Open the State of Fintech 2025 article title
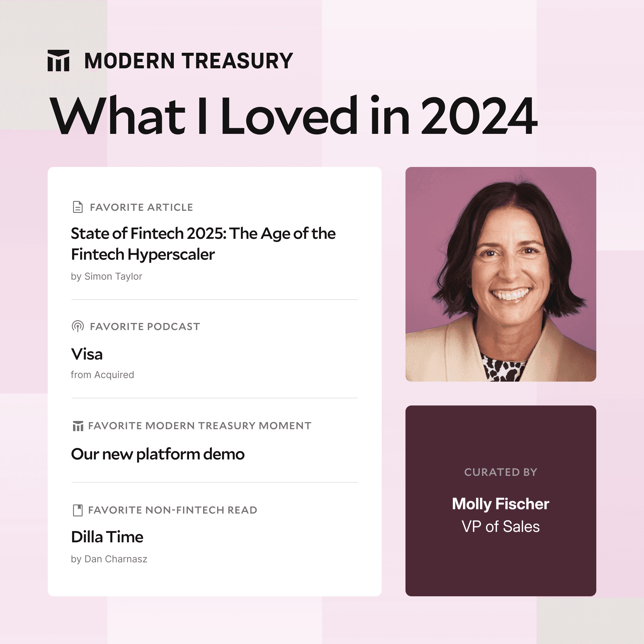 pyautogui.click(x=203, y=244)
